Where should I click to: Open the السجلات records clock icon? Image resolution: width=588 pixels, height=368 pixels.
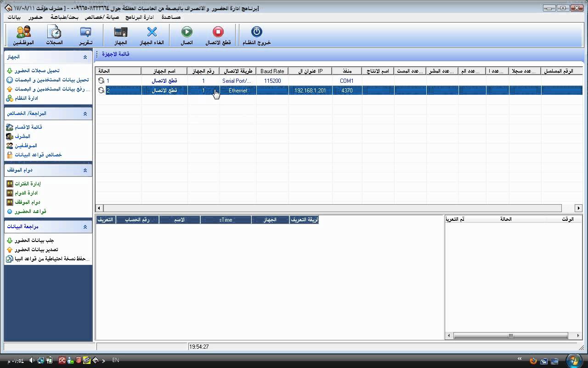[54, 32]
